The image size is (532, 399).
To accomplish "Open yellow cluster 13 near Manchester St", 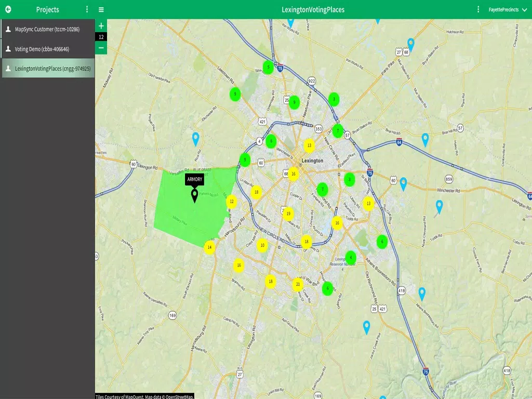I will 309,145.
